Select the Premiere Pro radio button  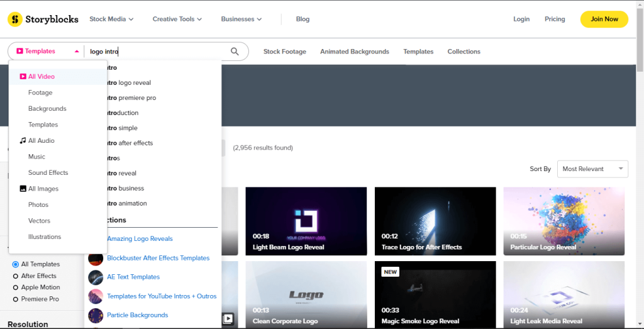coord(16,299)
